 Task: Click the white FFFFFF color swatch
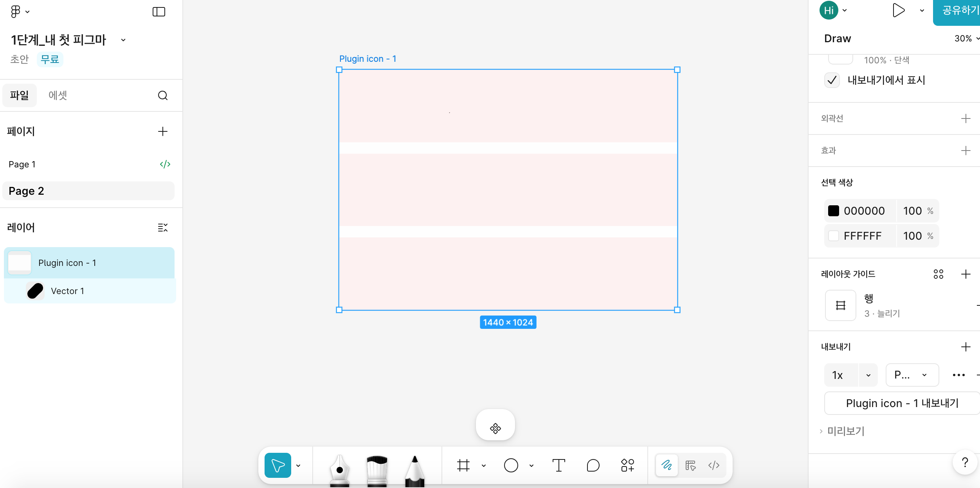[x=834, y=236]
